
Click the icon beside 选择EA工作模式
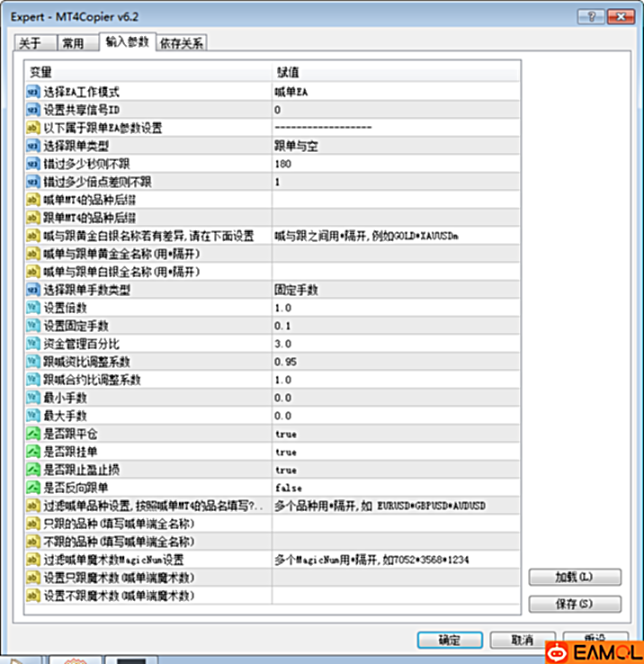[33, 91]
